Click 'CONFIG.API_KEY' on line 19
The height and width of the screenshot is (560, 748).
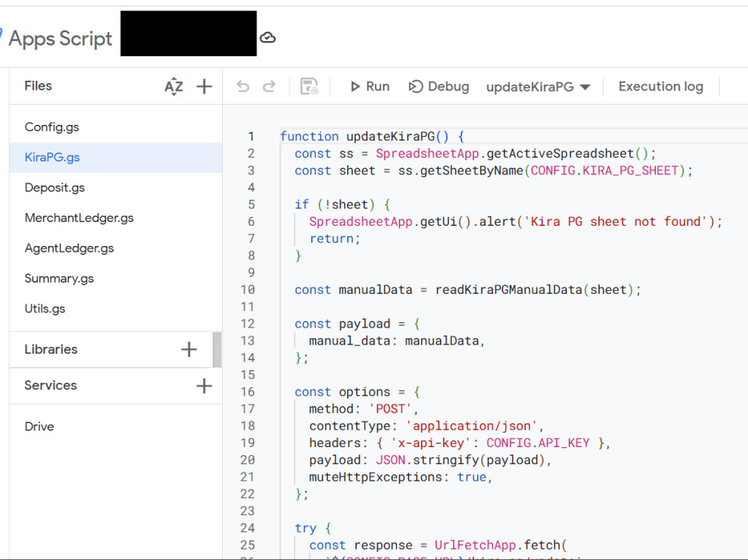pyautogui.click(x=538, y=443)
